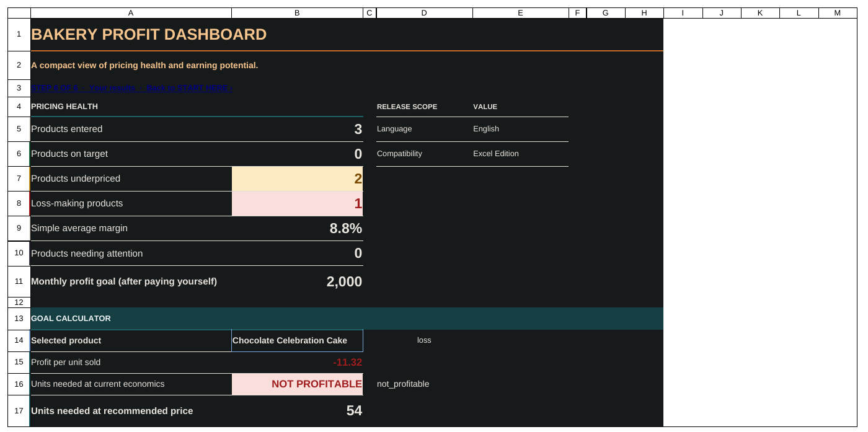Select column E header

click(521, 13)
